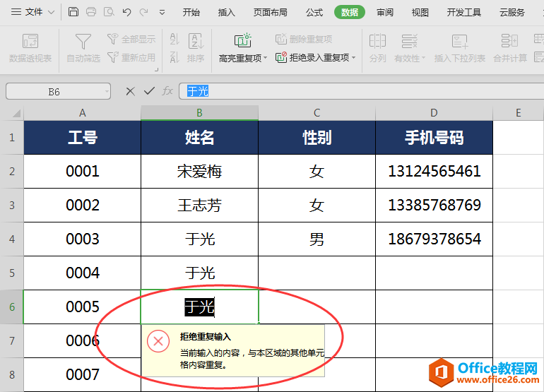Click the cancel X icon in formula bar
This screenshot has width=544, height=392.
coord(130,91)
